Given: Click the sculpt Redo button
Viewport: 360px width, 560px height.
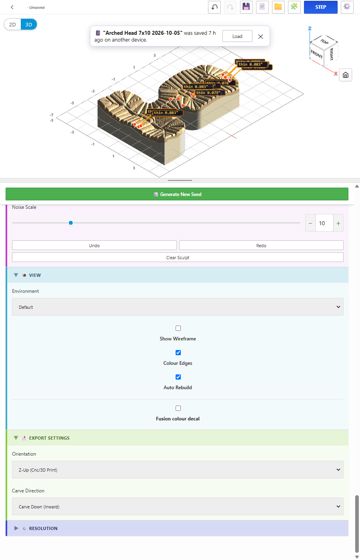Looking at the screenshot, I should (x=261, y=245).
